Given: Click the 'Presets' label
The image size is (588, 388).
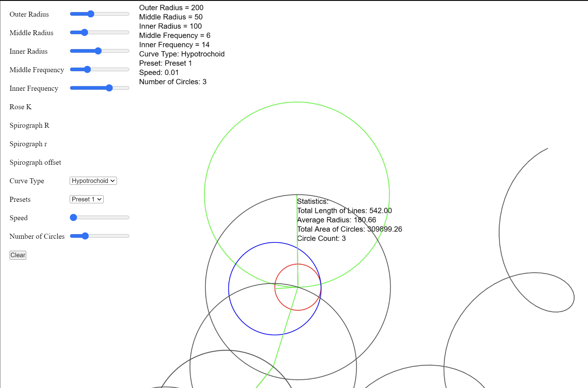Looking at the screenshot, I should 20,199.
